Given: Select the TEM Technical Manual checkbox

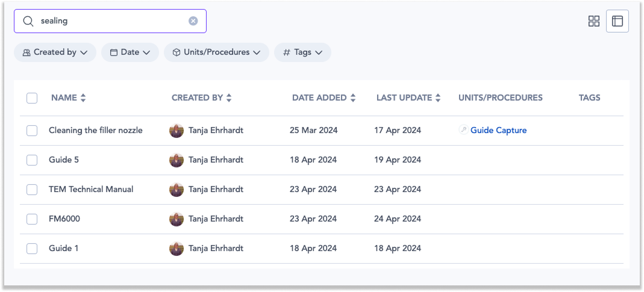Looking at the screenshot, I should [32, 190].
